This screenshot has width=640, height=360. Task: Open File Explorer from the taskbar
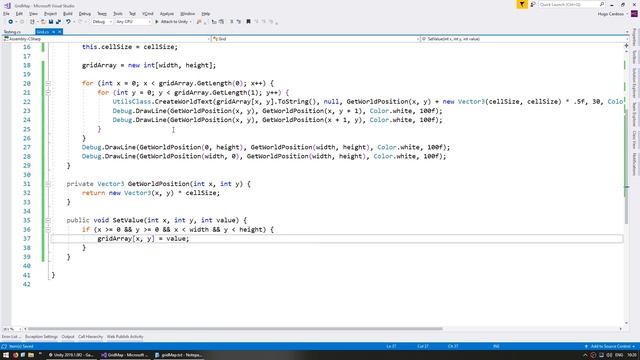31,355
